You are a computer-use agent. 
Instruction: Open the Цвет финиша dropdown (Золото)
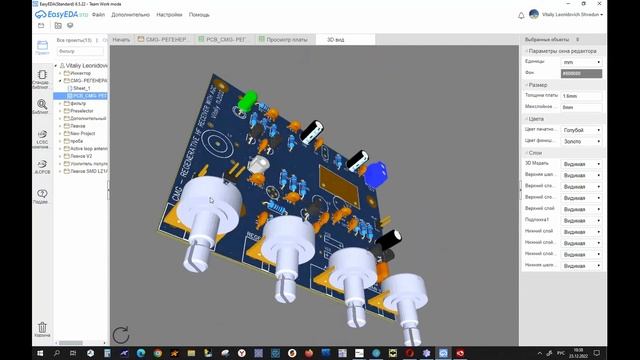tap(581, 141)
